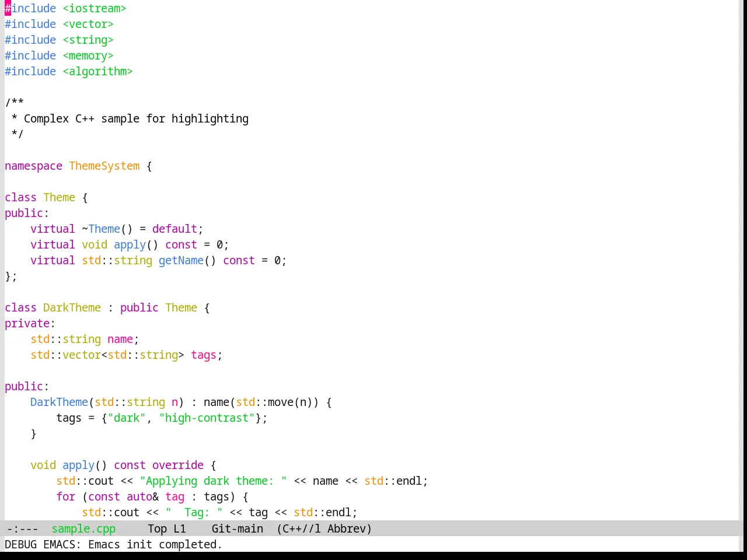747x560 pixels.
Task: Click '~Theme' destructor name
Action: 101,229
